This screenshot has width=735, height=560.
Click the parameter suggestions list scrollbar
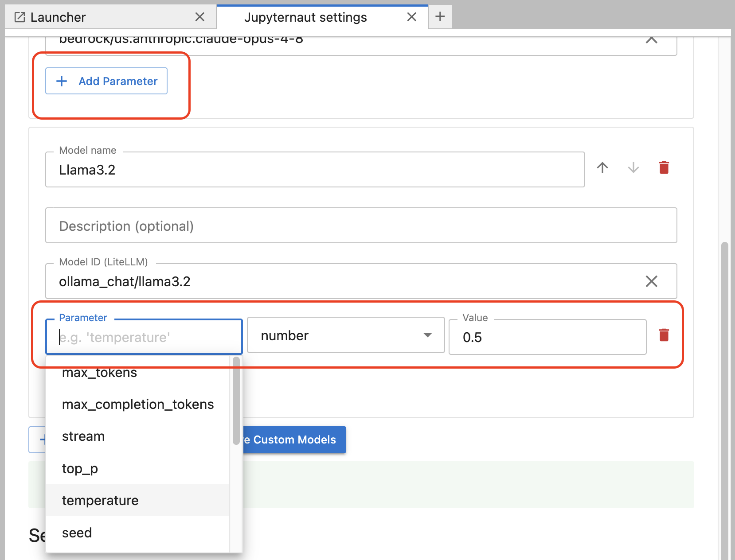(x=236, y=401)
